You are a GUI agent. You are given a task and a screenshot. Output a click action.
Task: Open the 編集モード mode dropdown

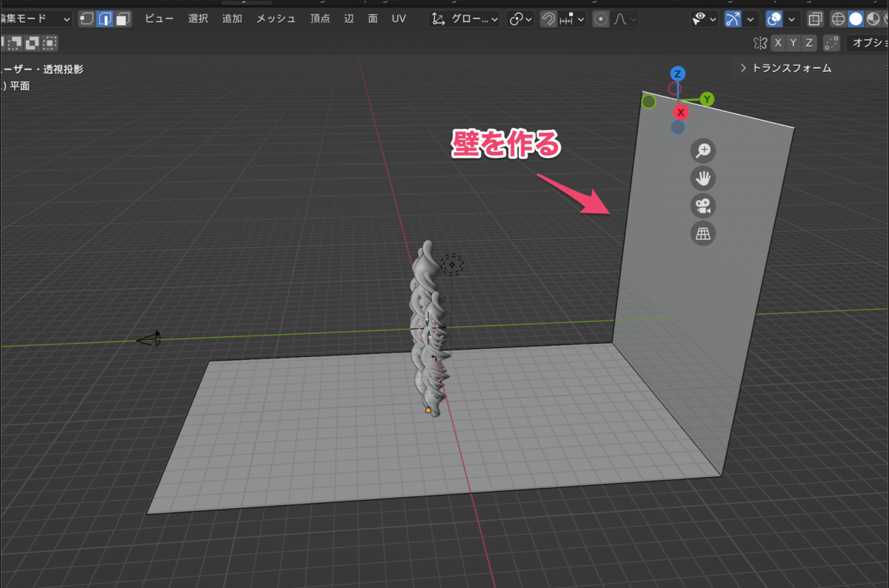[x=36, y=19]
